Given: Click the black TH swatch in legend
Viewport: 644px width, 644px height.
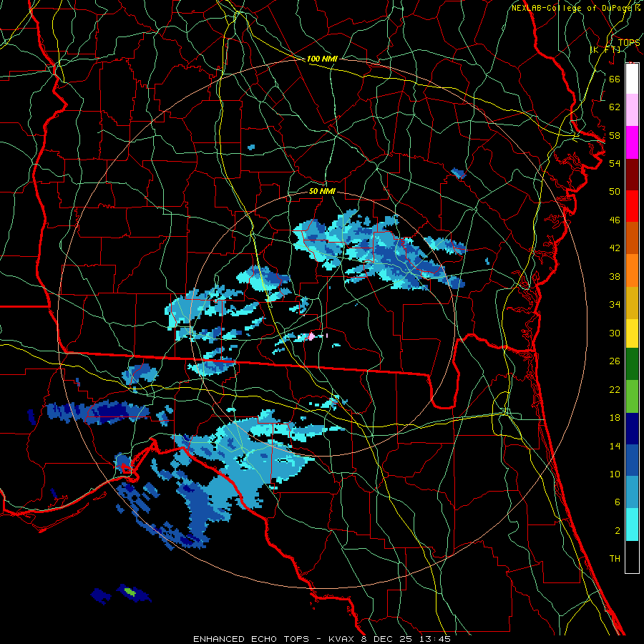Looking at the screenshot, I should coord(632,557).
